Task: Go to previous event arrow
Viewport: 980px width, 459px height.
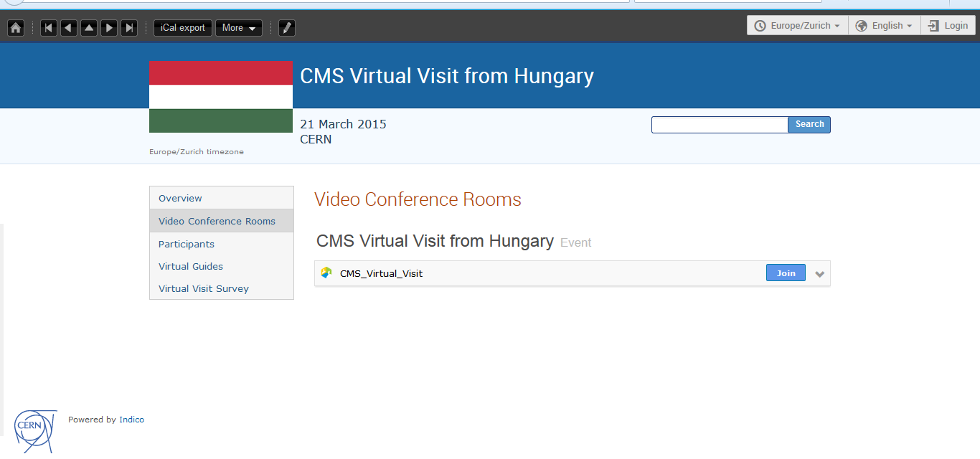Action: tap(69, 28)
